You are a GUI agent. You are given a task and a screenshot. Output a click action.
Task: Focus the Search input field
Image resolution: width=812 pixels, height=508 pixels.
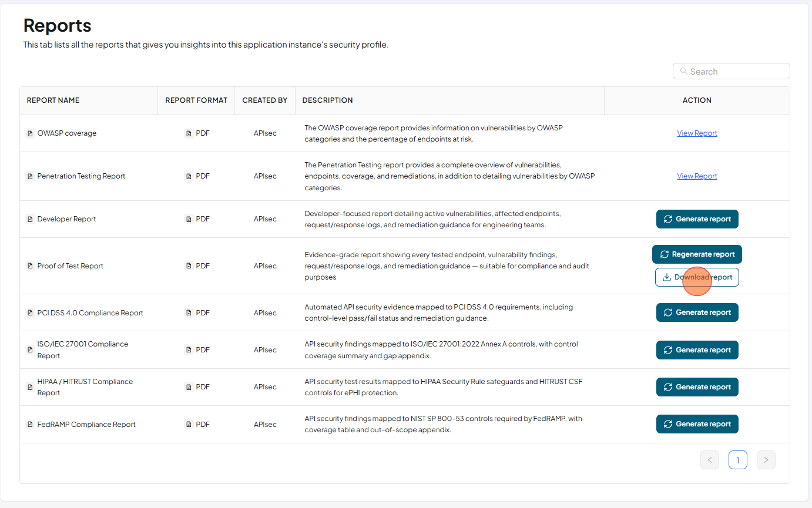coord(732,71)
